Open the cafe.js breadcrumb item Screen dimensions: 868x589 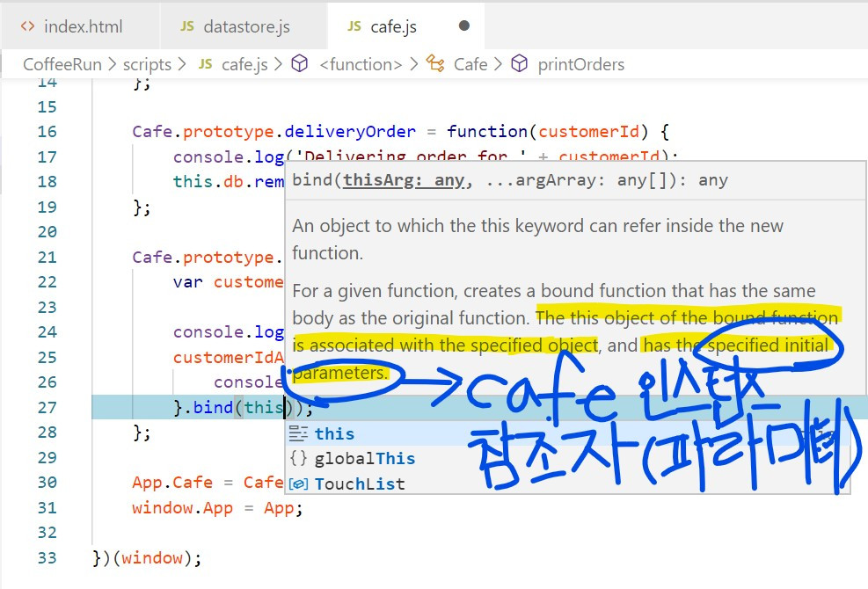click(x=244, y=64)
